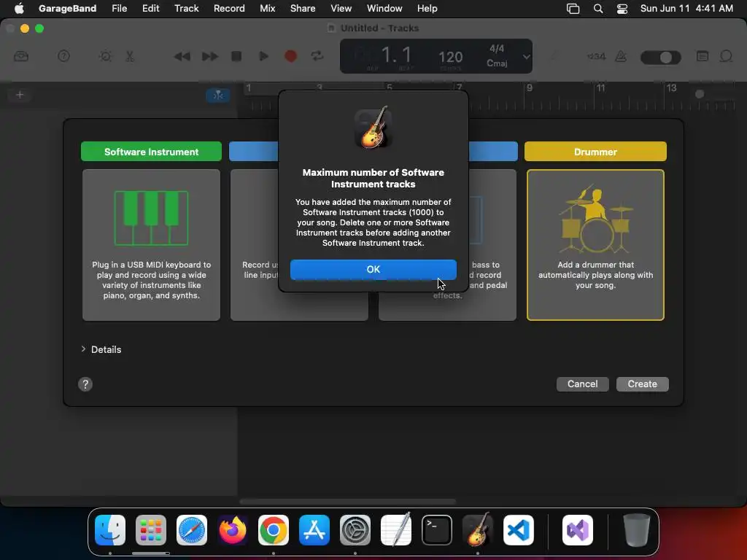Image resolution: width=747 pixels, height=560 pixels.
Task: Open the File menu
Action: pyautogui.click(x=119, y=8)
